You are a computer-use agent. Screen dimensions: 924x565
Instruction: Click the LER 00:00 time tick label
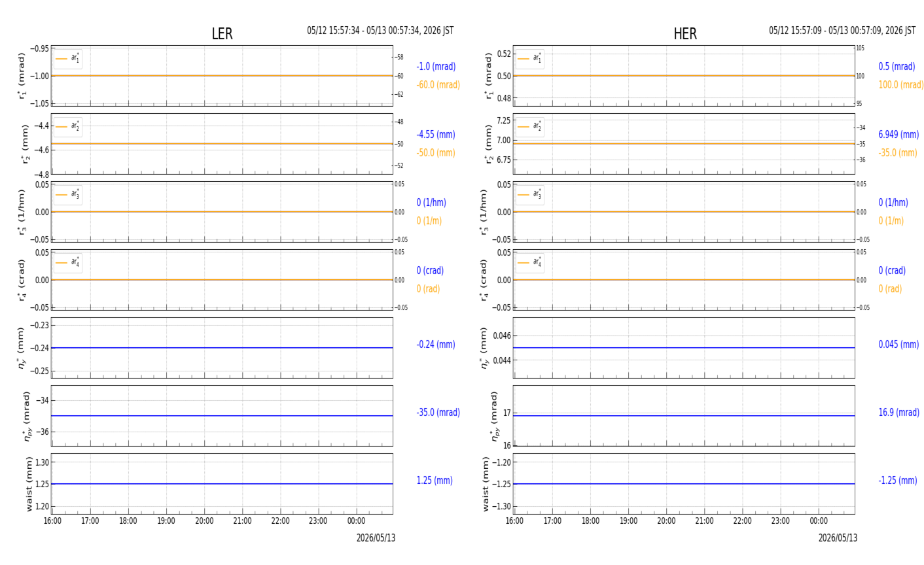point(357,521)
